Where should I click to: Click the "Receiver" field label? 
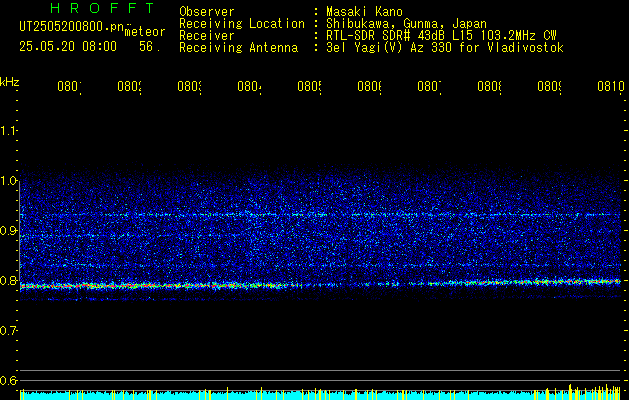[207, 36]
